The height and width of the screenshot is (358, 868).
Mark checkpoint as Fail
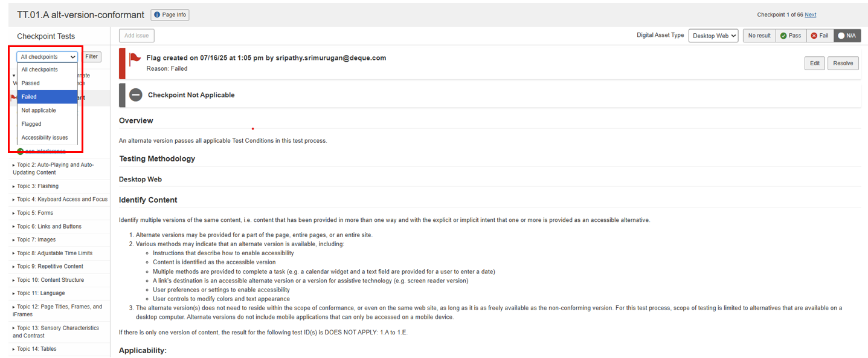tap(820, 36)
